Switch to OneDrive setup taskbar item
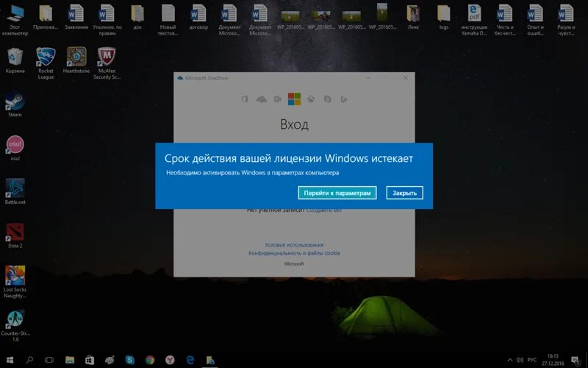This screenshot has width=588, height=368. pyautogui.click(x=210, y=360)
